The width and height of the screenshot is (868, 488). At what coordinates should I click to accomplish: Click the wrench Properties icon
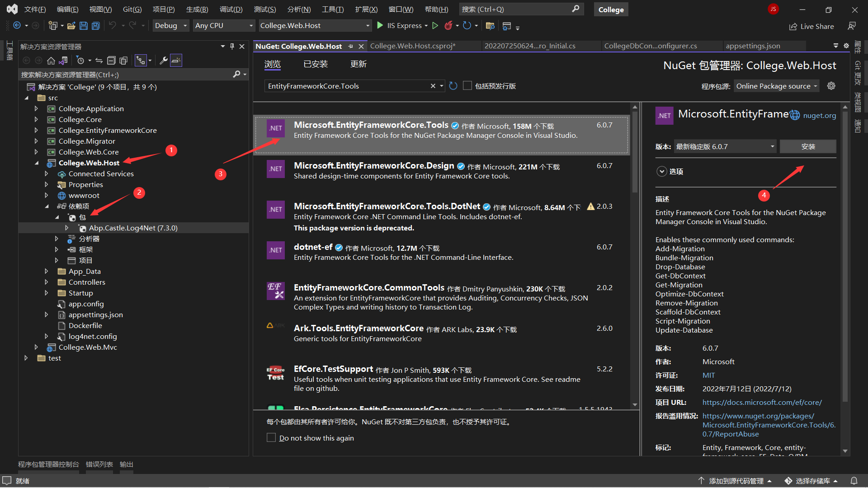click(x=164, y=61)
